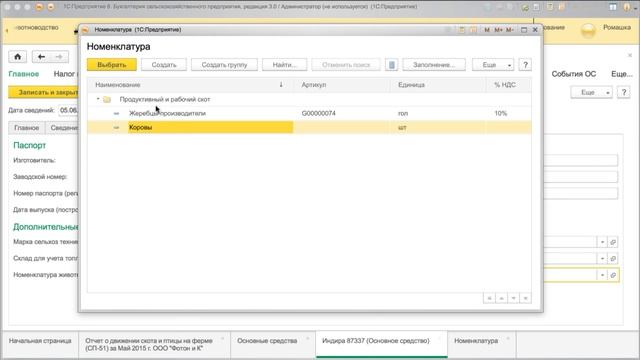Go to home page with house icon

[18, 57]
